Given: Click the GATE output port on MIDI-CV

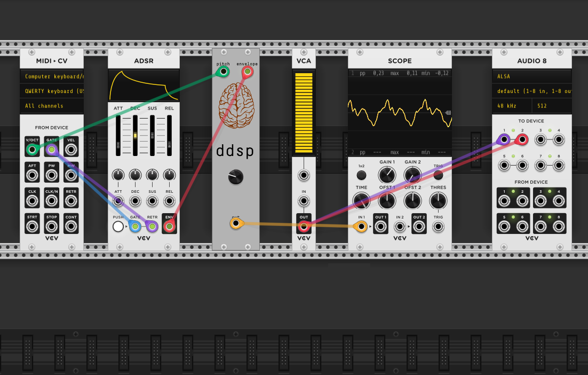Looking at the screenshot, I should coord(52,150).
